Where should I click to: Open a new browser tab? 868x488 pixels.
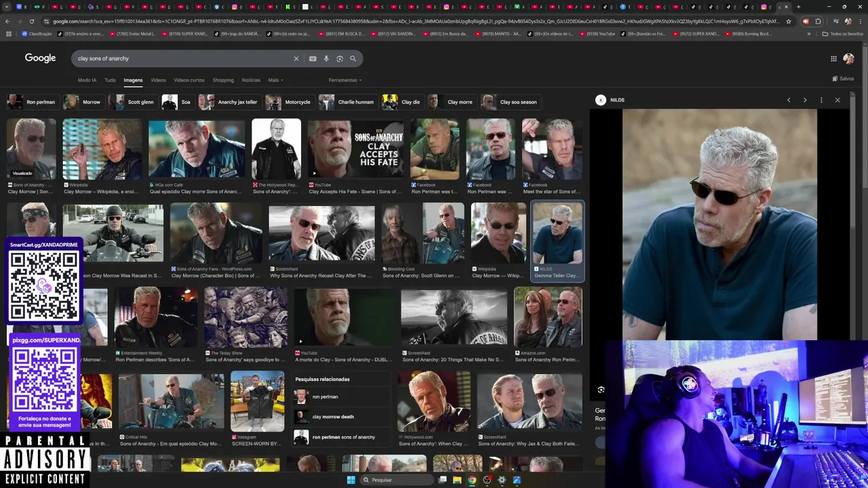(798, 7)
